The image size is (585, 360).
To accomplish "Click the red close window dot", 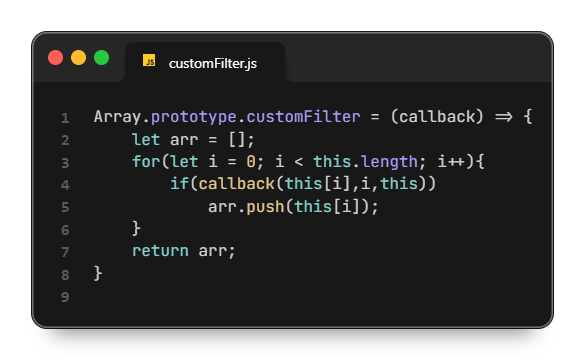I will (x=56, y=58).
